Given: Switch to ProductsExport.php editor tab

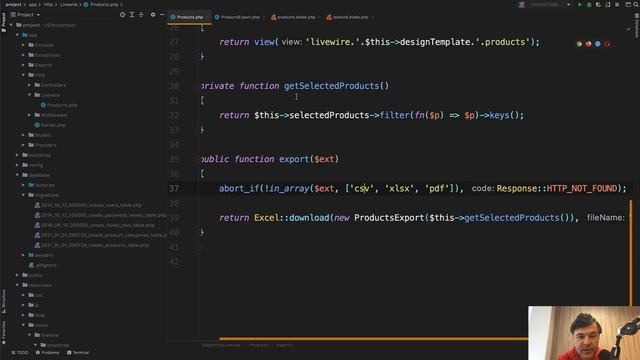Looking at the screenshot, I should [x=240, y=17].
